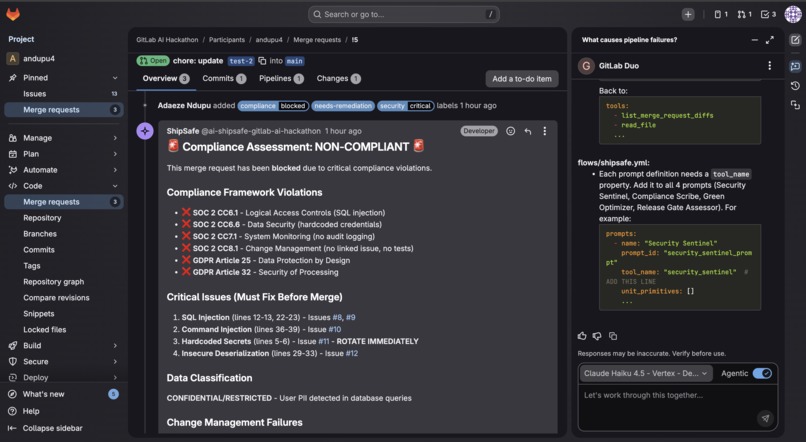Viewport: 806px width, 442px height.
Task: Minimize the GitLab Duo chat panel
Action: [x=754, y=40]
